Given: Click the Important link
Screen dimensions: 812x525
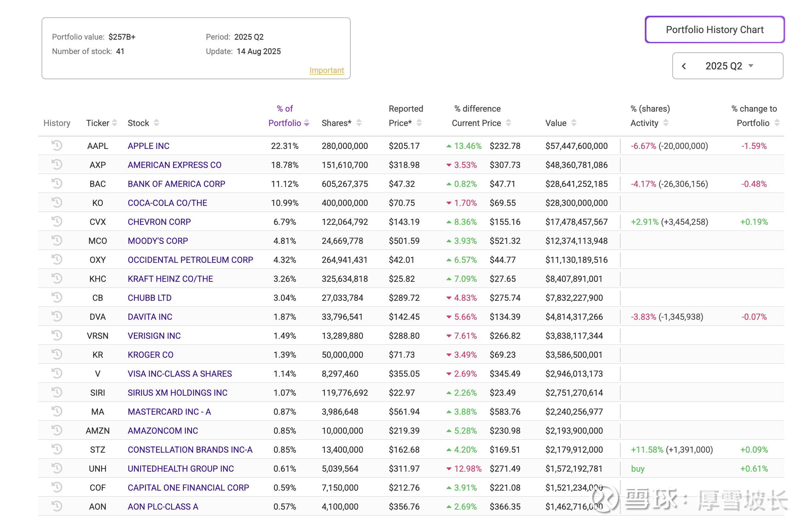Looking at the screenshot, I should [327, 70].
